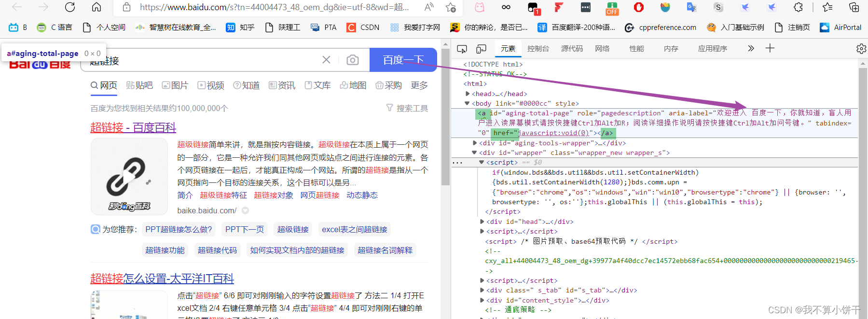Click recommended search PPT超链接怎么做?
The height and width of the screenshot is (319, 868).
click(179, 229)
